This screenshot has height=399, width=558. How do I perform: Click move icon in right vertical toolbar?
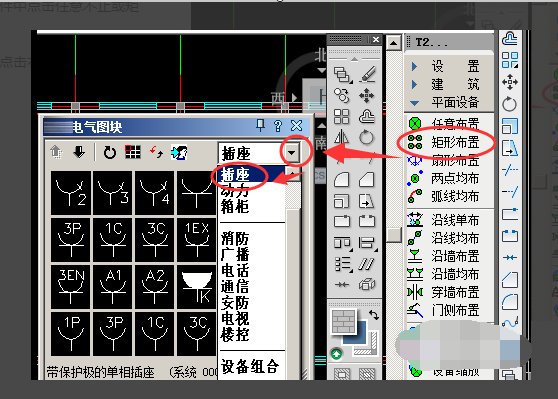[510, 82]
